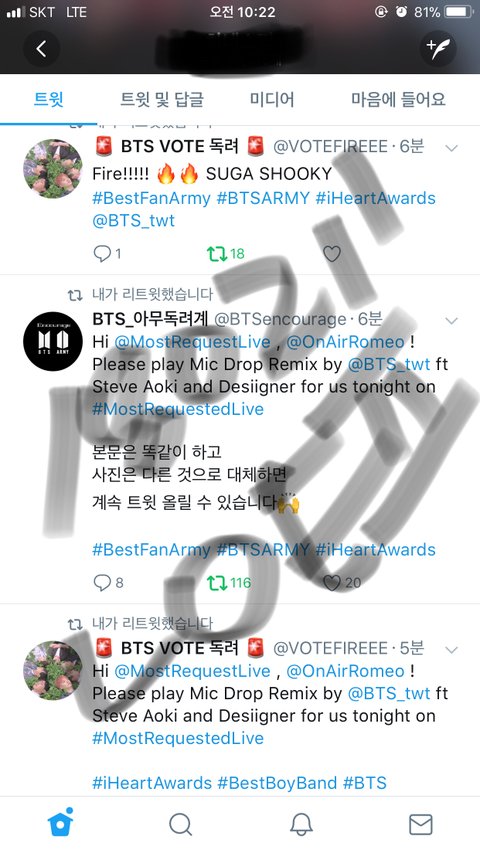The width and height of the screenshot is (480, 853).
Task: Expand options chevron on last VOTEFIREEE tweet
Action: coord(452,650)
